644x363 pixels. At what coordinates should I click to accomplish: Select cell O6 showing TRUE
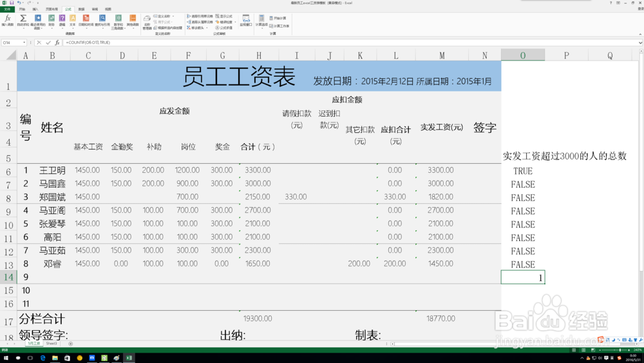click(x=523, y=171)
